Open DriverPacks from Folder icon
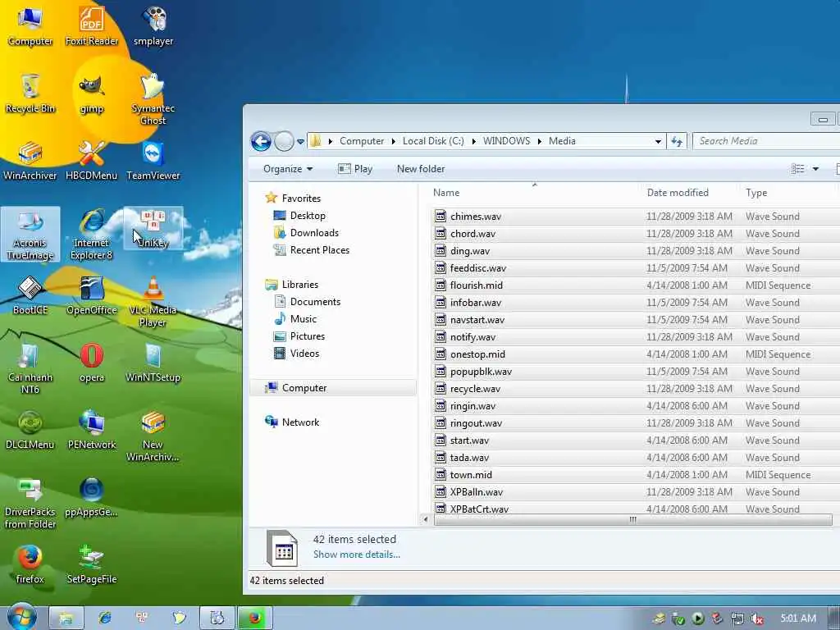 click(30, 503)
